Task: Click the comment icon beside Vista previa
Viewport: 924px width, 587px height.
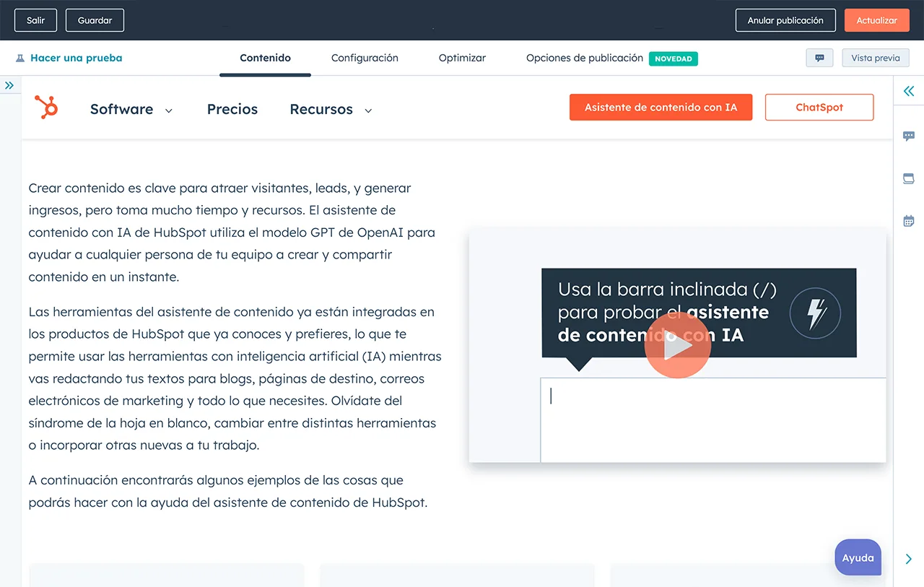Action: (x=819, y=58)
